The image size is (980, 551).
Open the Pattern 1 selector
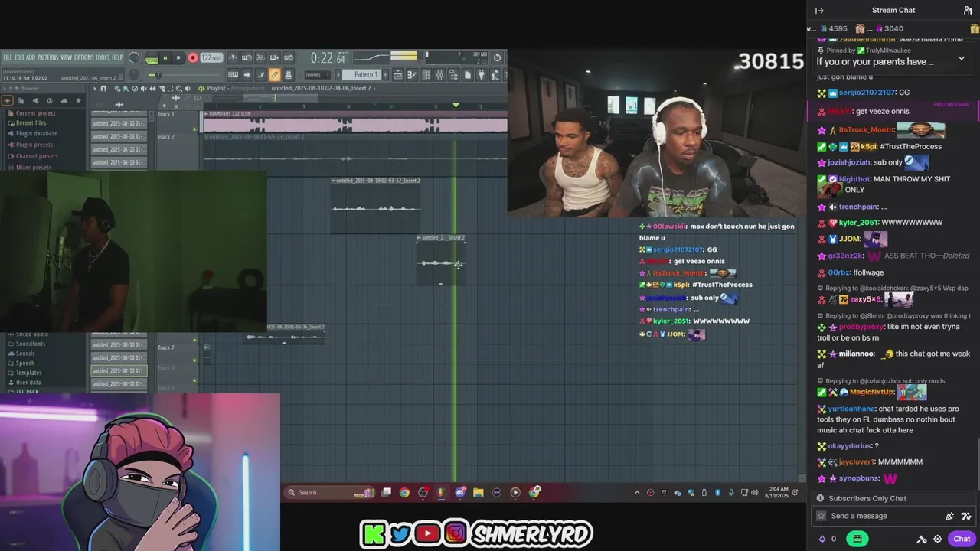pos(361,75)
